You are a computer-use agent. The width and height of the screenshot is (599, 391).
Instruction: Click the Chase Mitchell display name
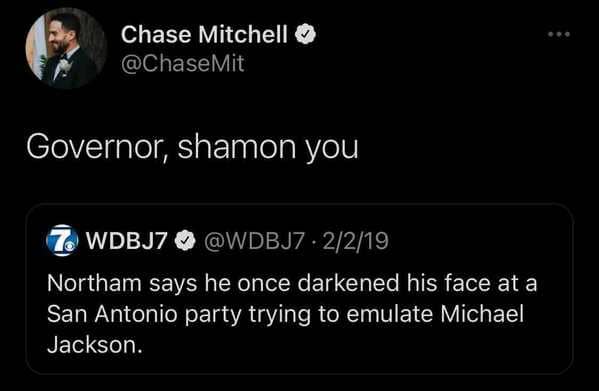coord(204,34)
